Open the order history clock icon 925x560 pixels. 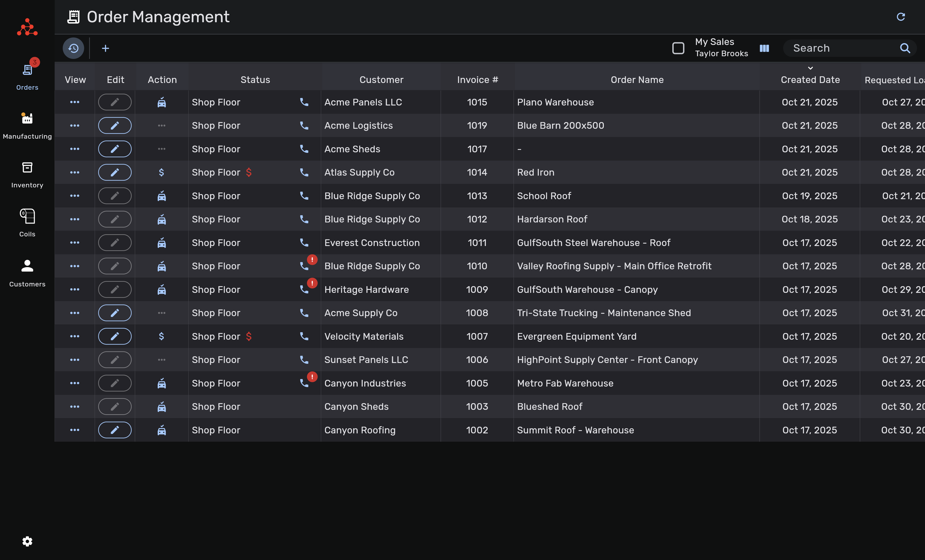[73, 48]
